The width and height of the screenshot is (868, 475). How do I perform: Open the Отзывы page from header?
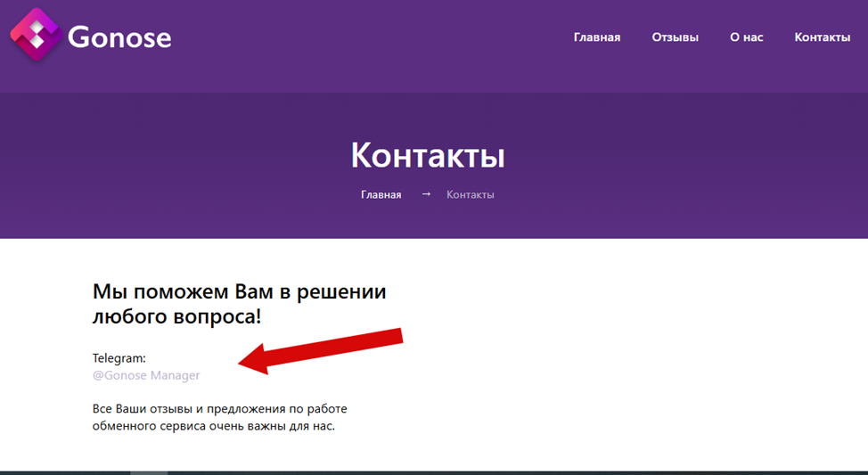[675, 37]
